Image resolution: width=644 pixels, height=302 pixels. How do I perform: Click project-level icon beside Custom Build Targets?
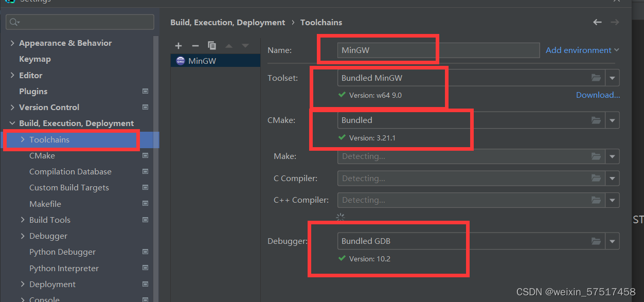tap(145, 188)
